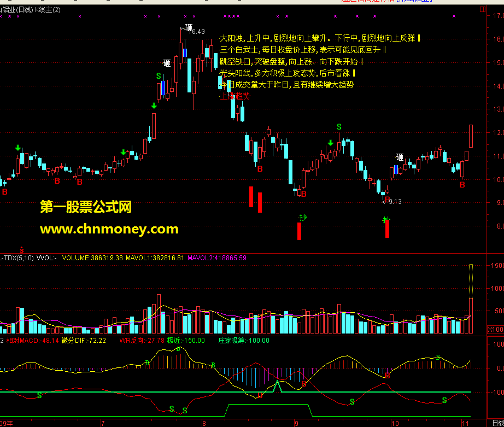Click the 1500 tick on the volume axis
The height and width of the screenshot is (427, 504).
pos(497,266)
